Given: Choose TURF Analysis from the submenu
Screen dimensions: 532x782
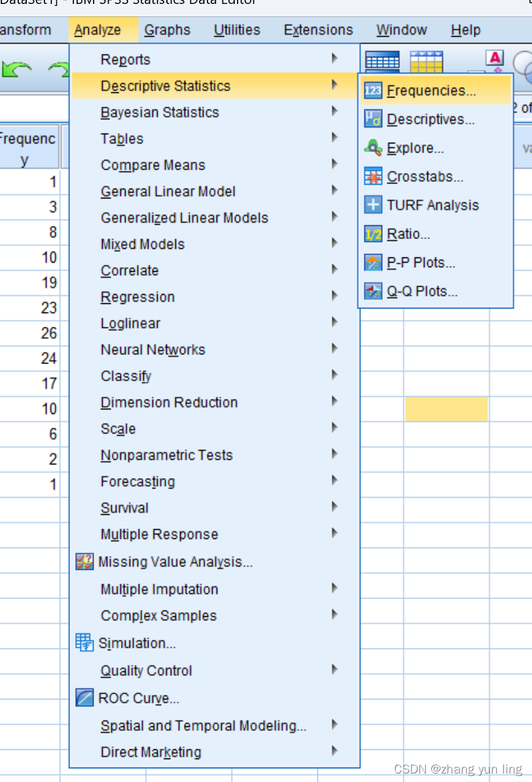Looking at the screenshot, I should tap(436, 205).
